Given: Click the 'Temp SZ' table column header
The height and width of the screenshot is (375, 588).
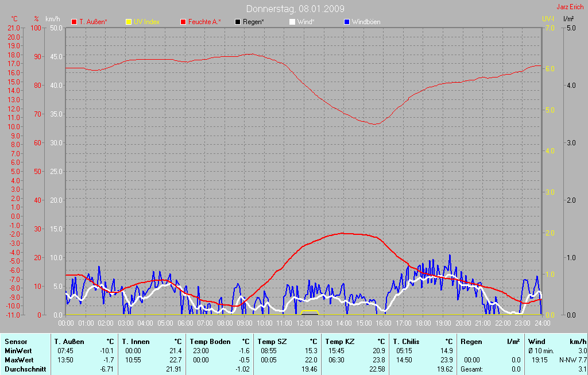Looking at the screenshot, I should (x=272, y=342).
